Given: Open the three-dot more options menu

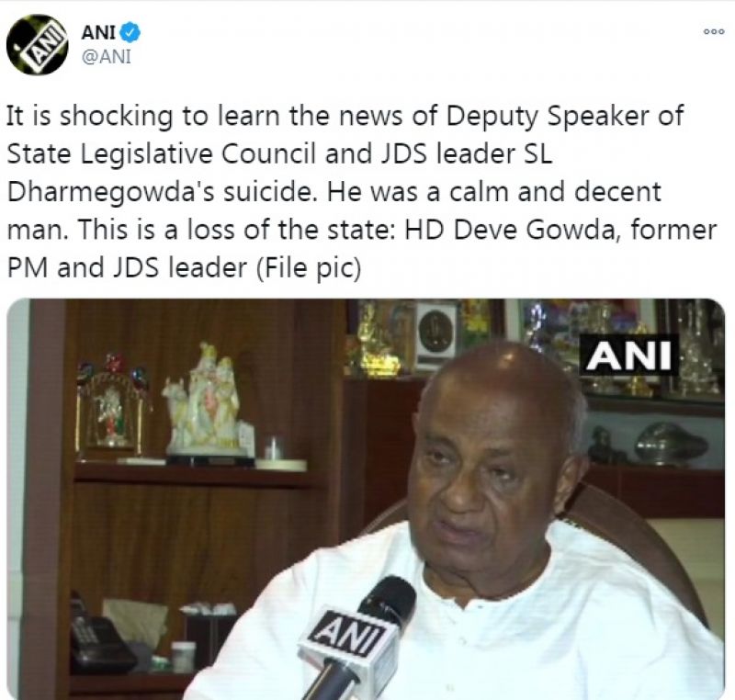Looking at the screenshot, I should [714, 32].
